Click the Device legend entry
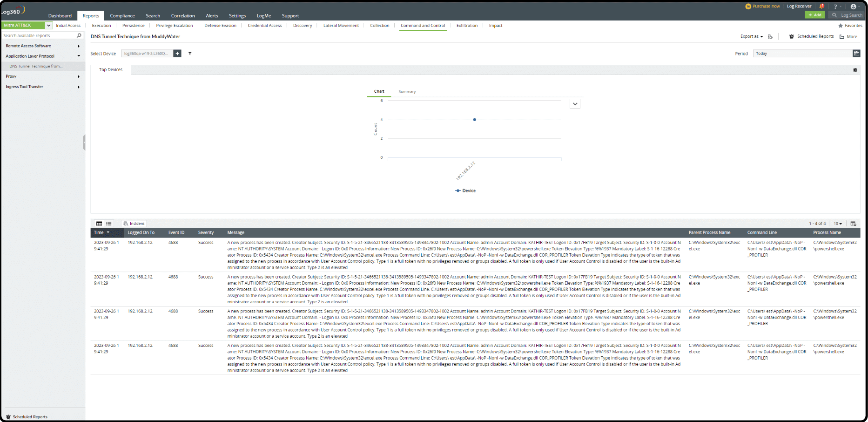This screenshot has height=422, width=868. 465,191
